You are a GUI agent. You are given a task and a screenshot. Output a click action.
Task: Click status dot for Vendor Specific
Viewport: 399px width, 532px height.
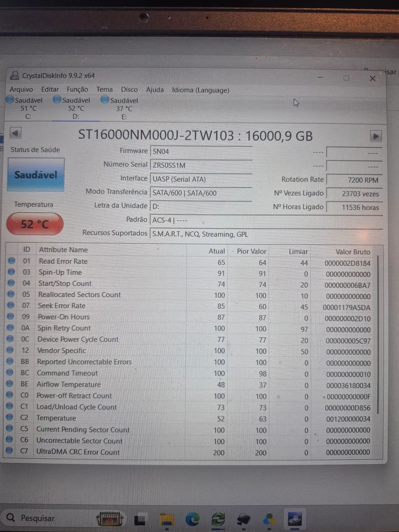[10, 350]
